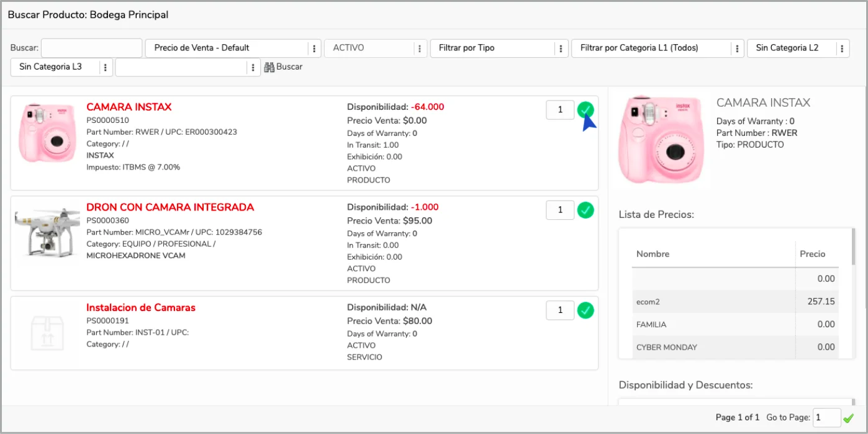868x434 pixels.
Task: Click the Disponibilidad y Descuentos heading
Action: coord(685,385)
